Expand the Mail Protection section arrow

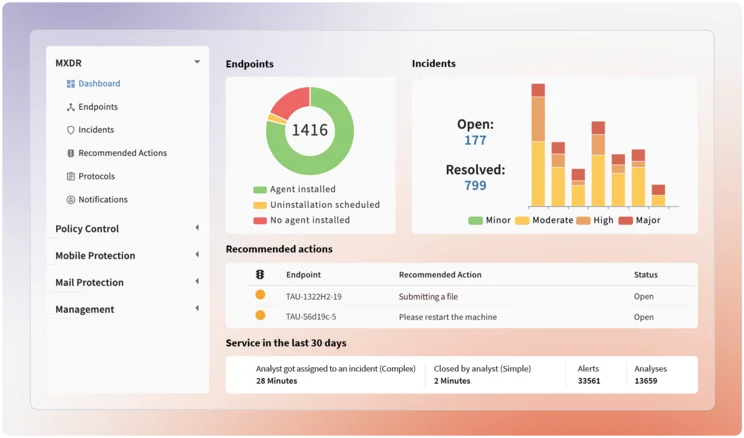coord(197,281)
